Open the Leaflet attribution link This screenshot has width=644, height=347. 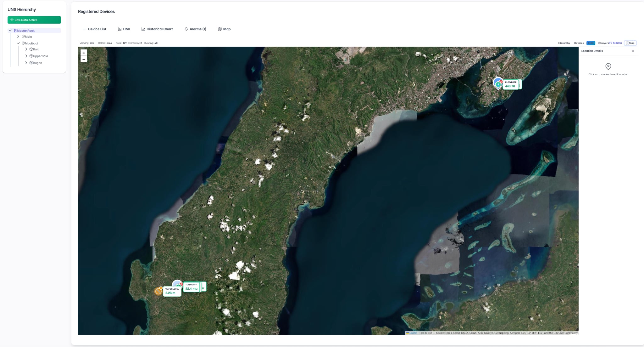[x=413, y=333]
